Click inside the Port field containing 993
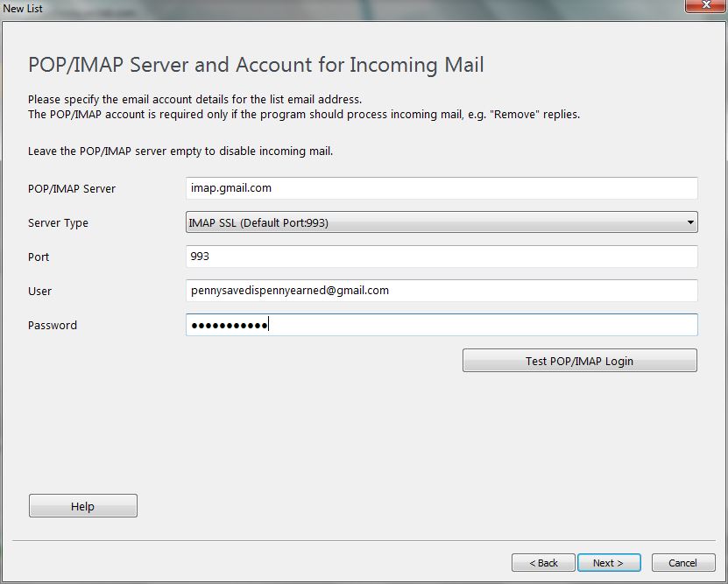728x584 pixels. pyautogui.click(x=438, y=257)
